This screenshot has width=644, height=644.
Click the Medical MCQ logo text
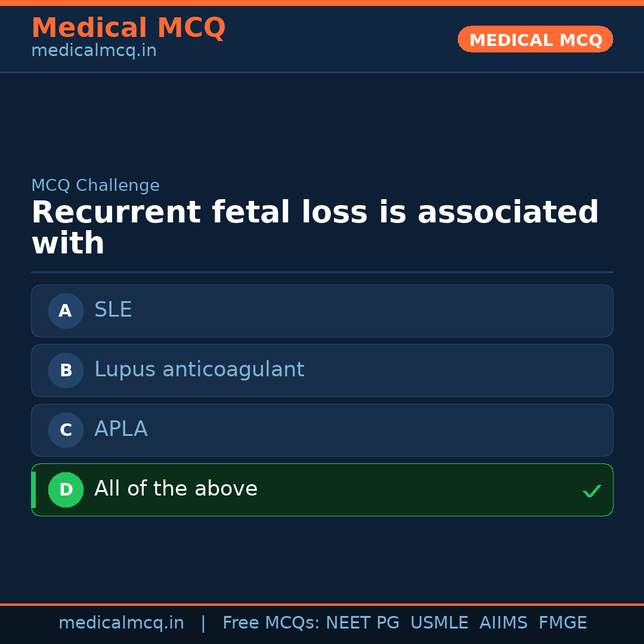[x=128, y=27]
